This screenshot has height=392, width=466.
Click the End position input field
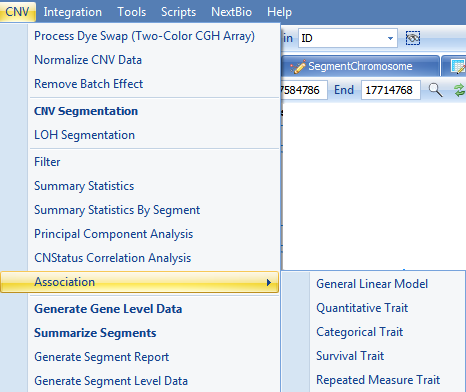tap(391, 90)
